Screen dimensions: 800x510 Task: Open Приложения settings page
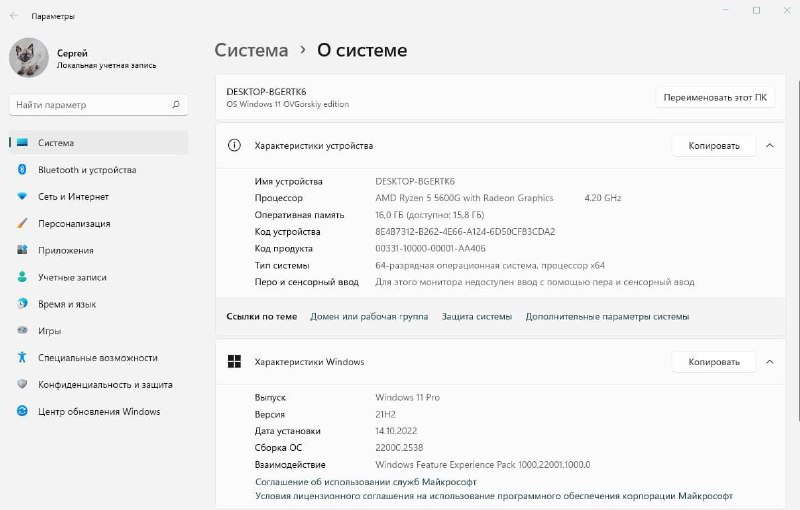point(98,250)
